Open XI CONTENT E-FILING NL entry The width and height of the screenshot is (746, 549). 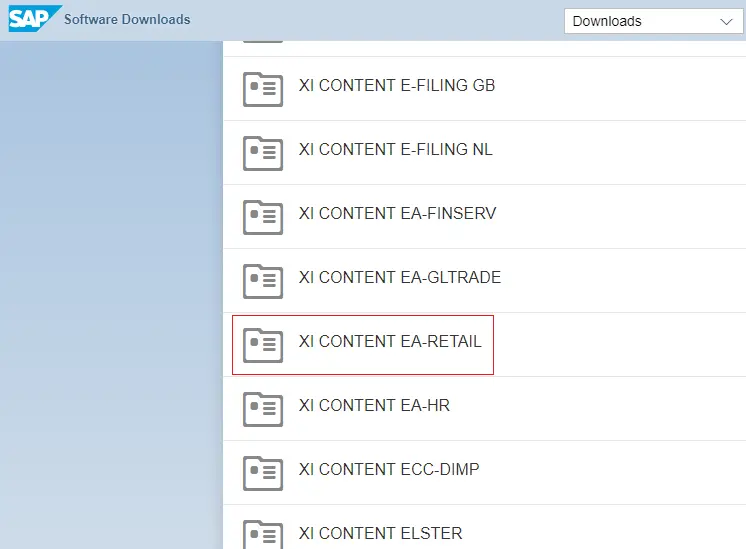[395, 149]
